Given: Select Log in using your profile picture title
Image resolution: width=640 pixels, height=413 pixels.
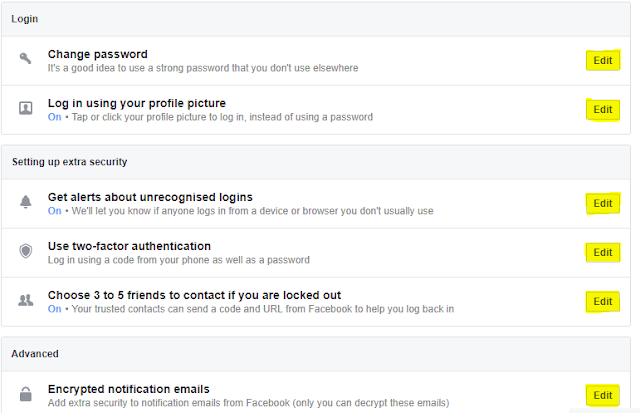Looking at the screenshot, I should 137,103.
